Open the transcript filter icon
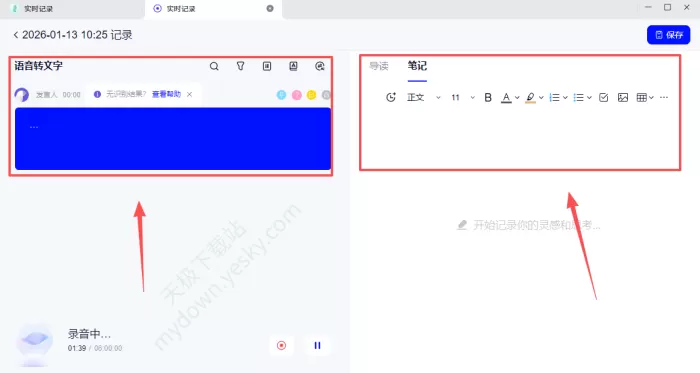700x373 pixels. pos(240,66)
